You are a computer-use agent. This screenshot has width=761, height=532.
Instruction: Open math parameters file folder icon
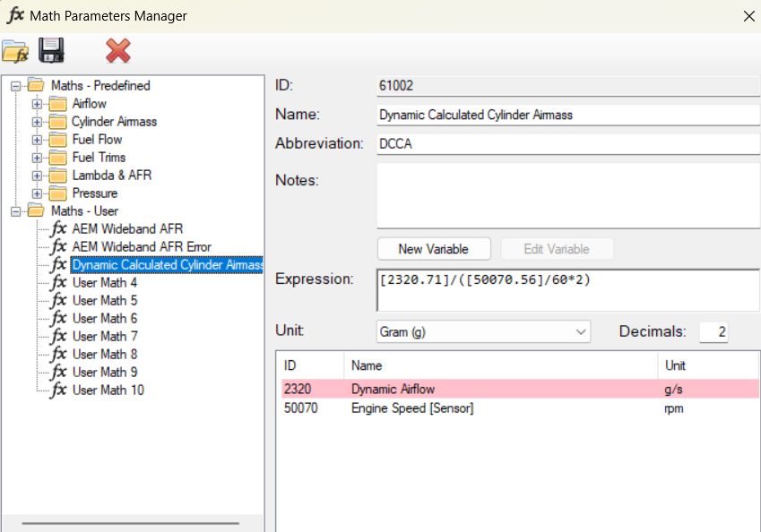point(15,51)
